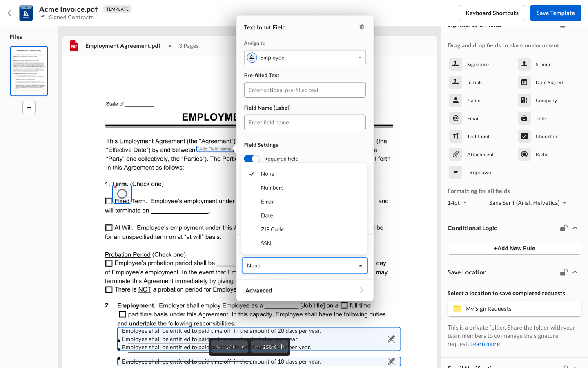The width and height of the screenshot is (588, 368).
Task: Collapse the Conditional Logic section
Action: 575,228
